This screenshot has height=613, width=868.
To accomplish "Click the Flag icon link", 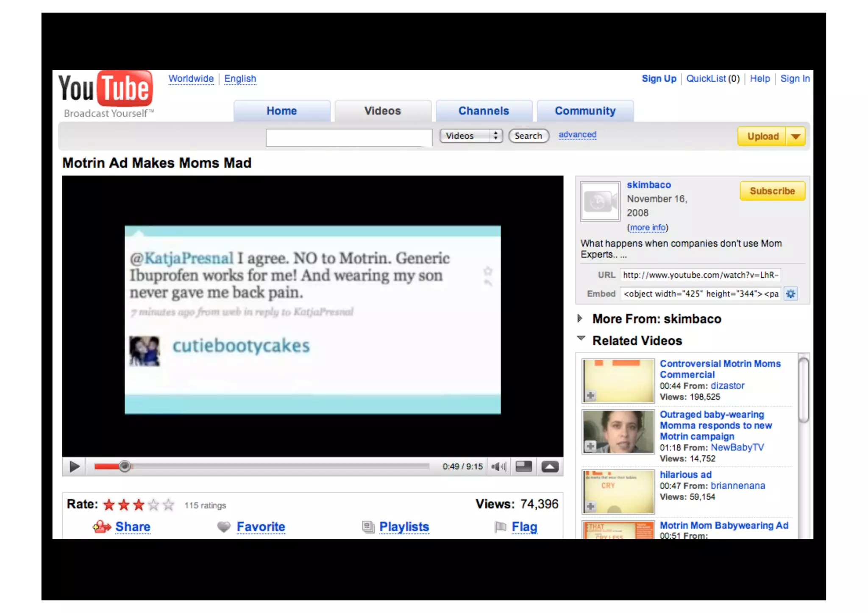I will [501, 527].
